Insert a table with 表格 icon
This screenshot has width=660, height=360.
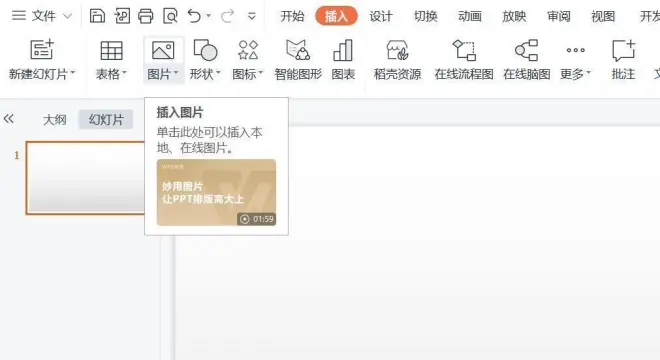111,51
